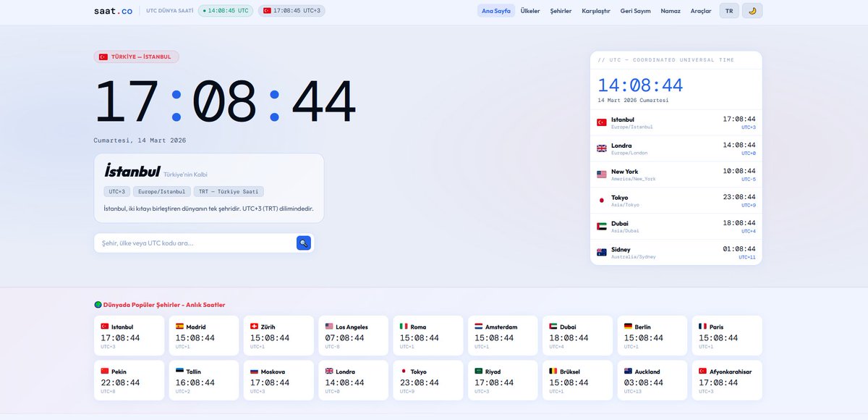This screenshot has height=420, width=868.
Task: Click the New Zealand flag icon on the Auckland card
Action: point(628,371)
